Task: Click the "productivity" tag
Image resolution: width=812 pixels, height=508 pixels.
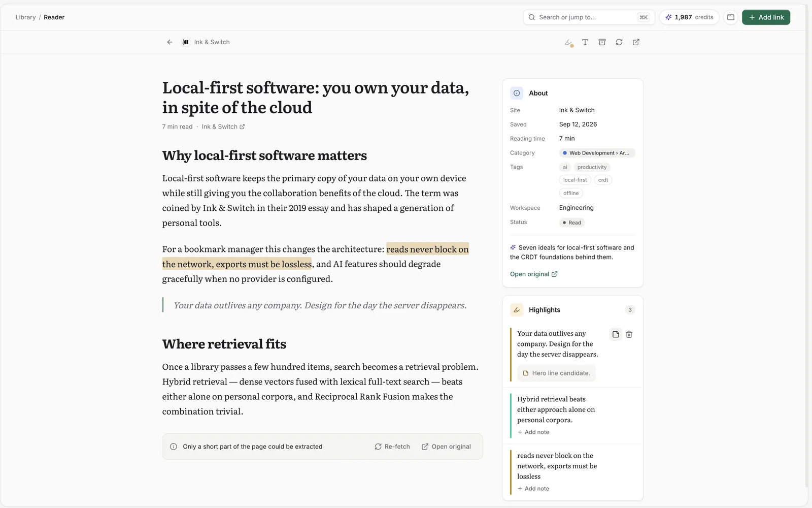Action: click(592, 167)
